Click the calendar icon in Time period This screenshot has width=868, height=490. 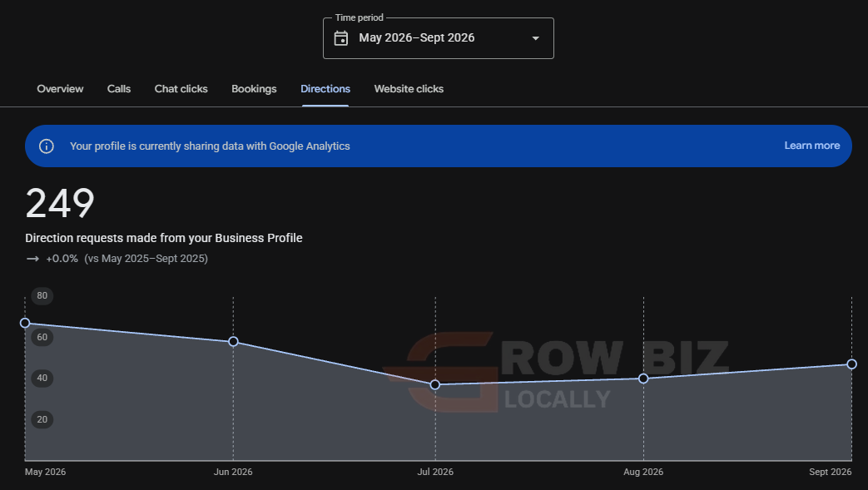pos(341,38)
